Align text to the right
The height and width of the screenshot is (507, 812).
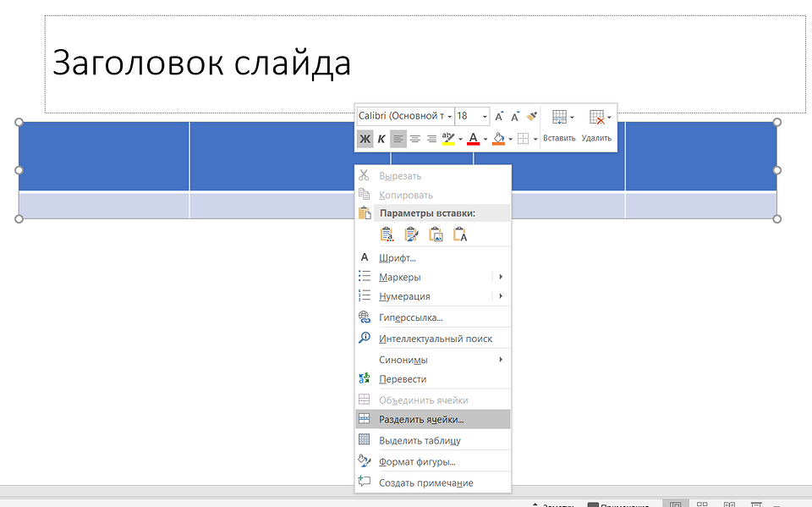(431, 139)
